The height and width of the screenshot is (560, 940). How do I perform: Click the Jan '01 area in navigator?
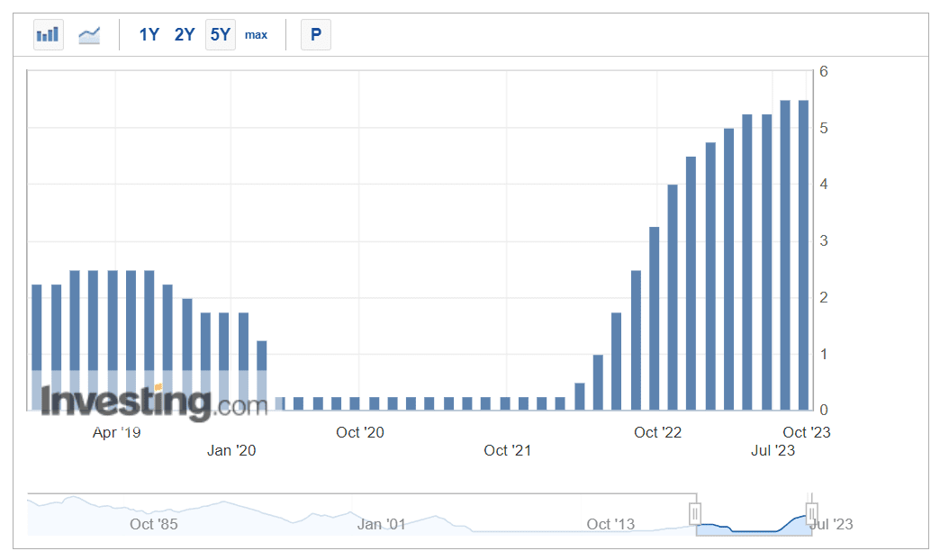tap(381, 524)
